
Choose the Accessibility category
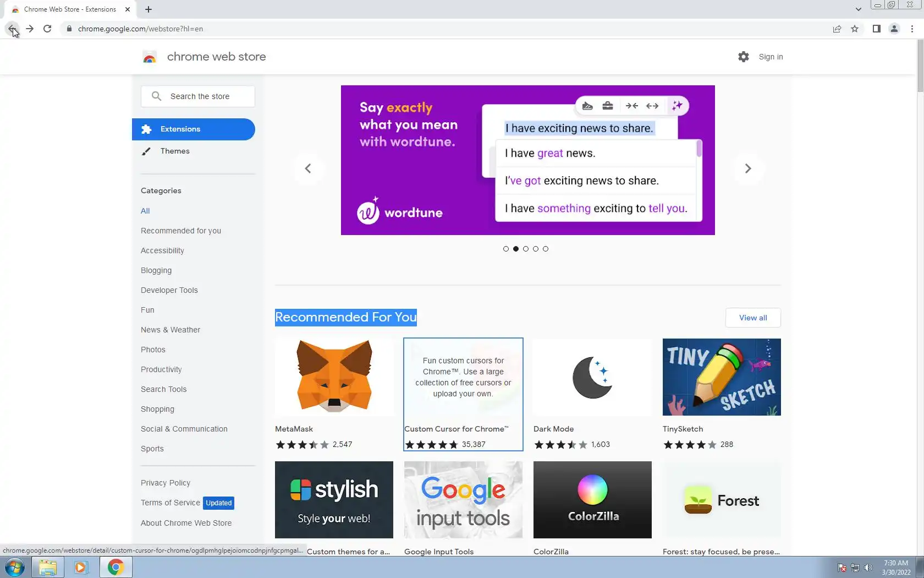(162, 250)
